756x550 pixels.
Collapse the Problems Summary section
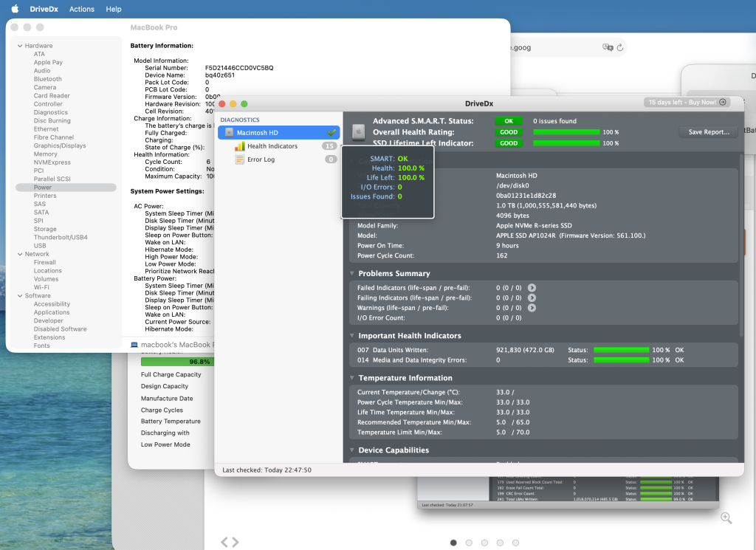(352, 273)
